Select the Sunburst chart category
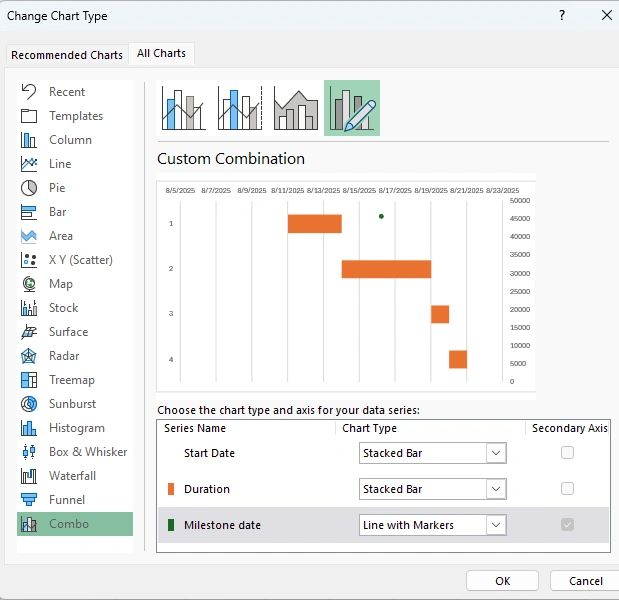Image resolution: width=619 pixels, height=600 pixels. (72, 404)
